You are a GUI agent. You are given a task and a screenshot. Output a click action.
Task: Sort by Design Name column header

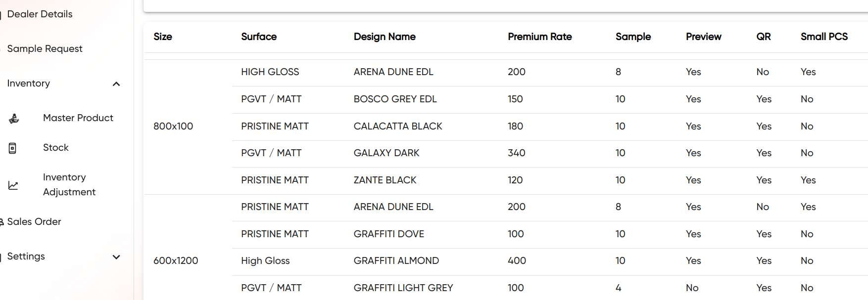click(x=385, y=37)
